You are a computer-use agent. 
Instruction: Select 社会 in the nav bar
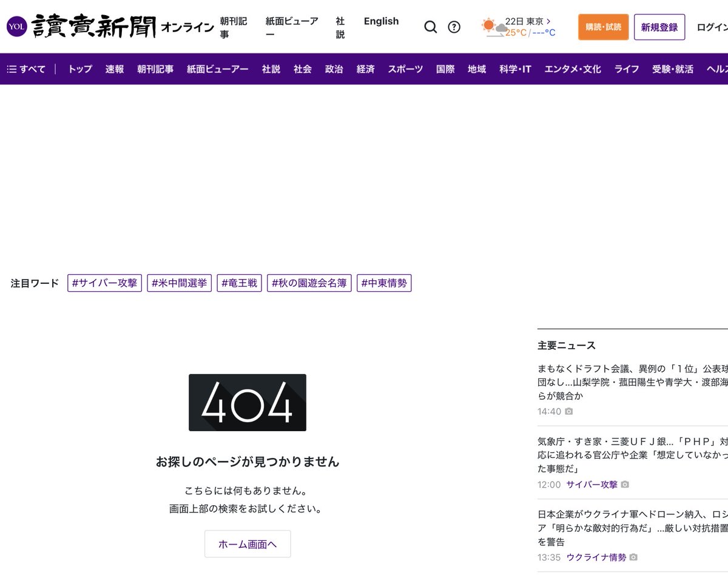(x=303, y=69)
